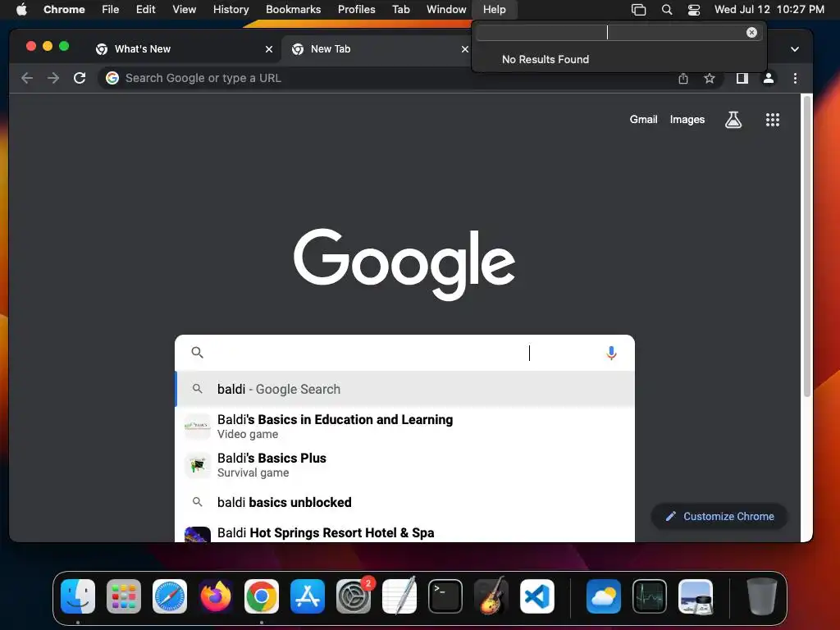This screenshot has width=840, height=630.
Task: Choose Baldi's Basics Plus suggestion
Action: pyautogui.click(x=405, y=465)
